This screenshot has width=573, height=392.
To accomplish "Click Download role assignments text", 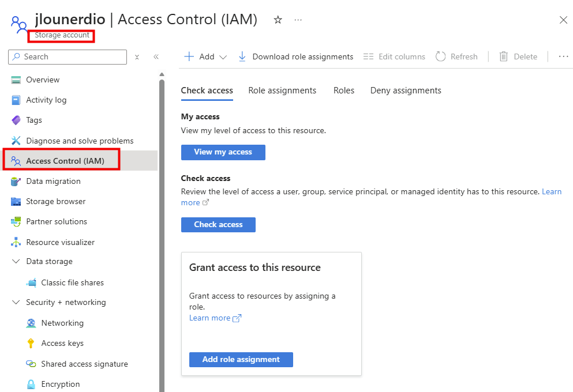I will pyautogui.click(x=303, y=56).
